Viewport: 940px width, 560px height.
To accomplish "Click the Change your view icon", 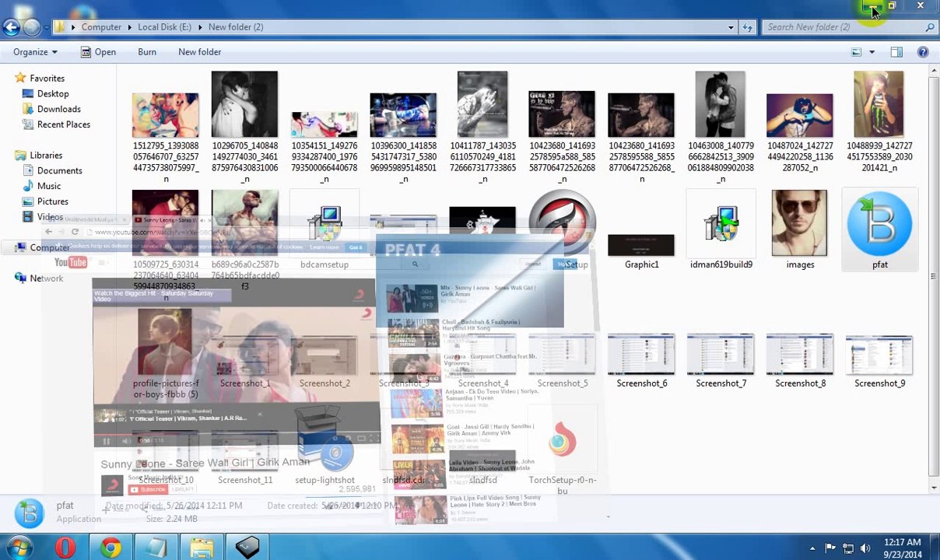I will click(857, 52).
